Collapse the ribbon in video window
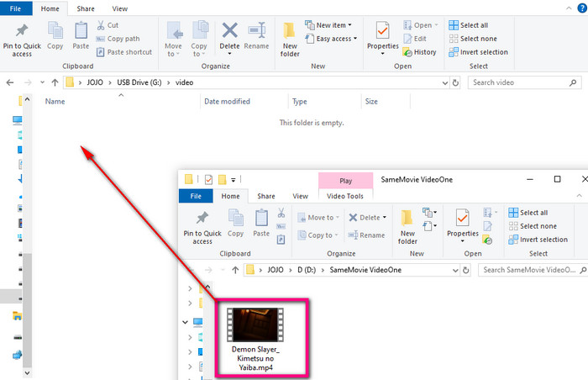 (x=569, y=8)
